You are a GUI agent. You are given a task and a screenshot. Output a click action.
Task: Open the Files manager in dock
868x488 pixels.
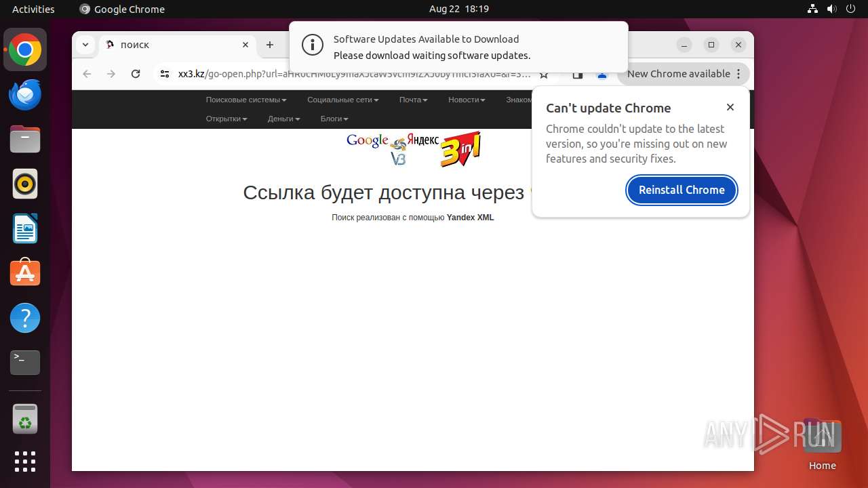pos(25,140)
